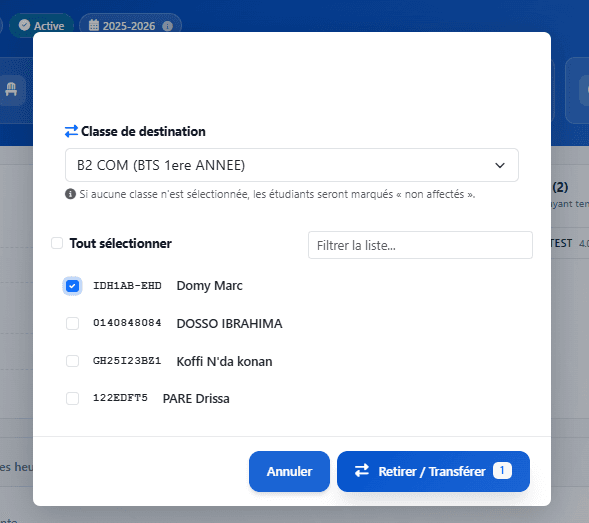Click the swap arrows icon on Transférer button
The width and height of the screenshot is (589, 523).
(362, 471)
